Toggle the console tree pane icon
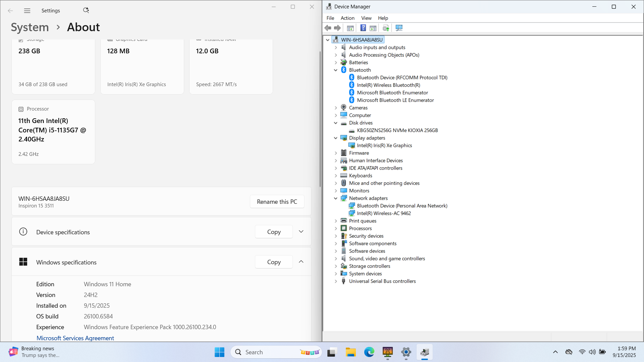 [x=350, y=28]
